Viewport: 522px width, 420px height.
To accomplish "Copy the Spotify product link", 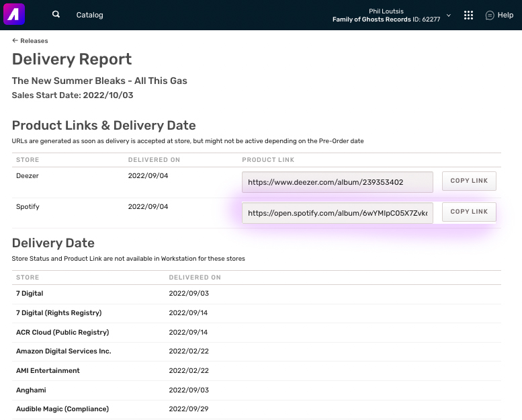I will tap(469, 212).
